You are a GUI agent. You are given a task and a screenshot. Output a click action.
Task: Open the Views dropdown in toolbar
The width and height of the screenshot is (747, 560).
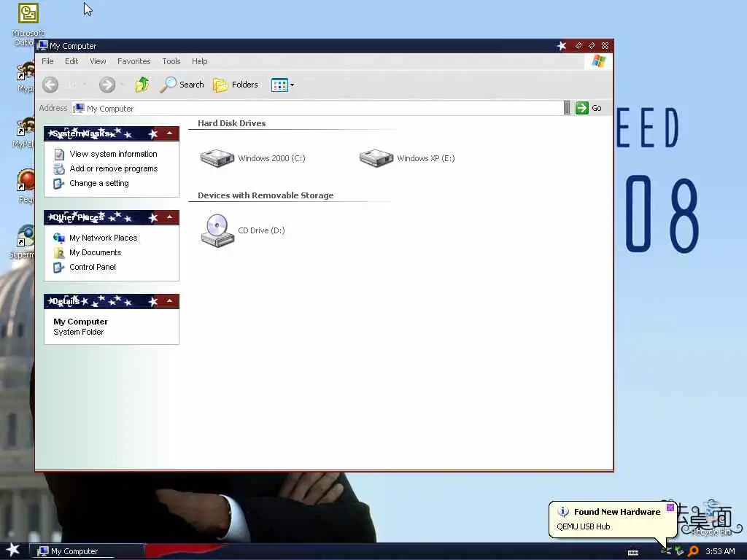point(282,85)
